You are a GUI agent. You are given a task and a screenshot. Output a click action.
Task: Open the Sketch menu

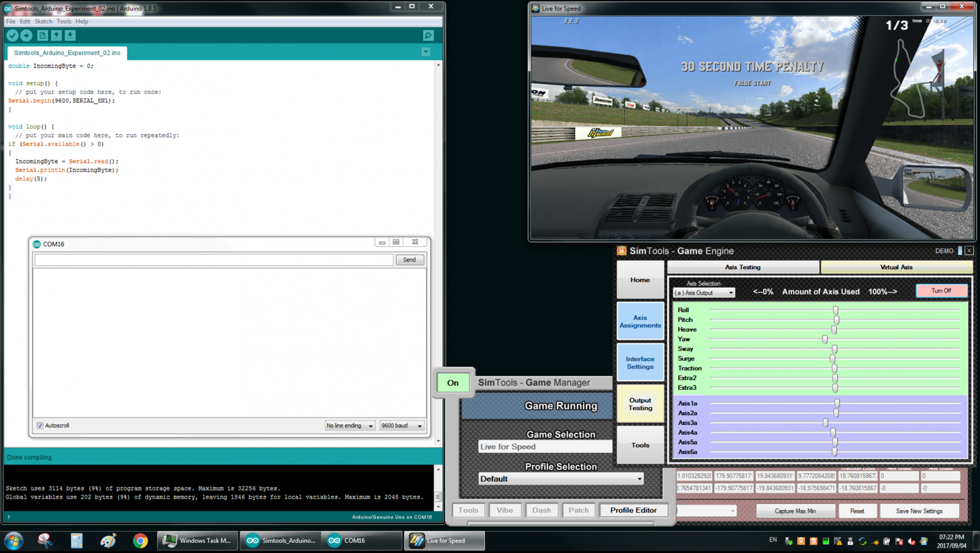click(x=43, y=21)
